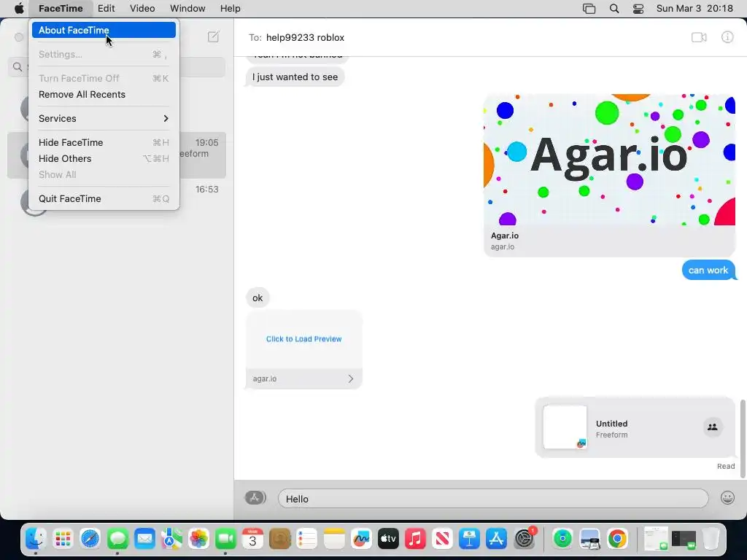
Task: Open Finder from the dock
Action: coord(36,539)
